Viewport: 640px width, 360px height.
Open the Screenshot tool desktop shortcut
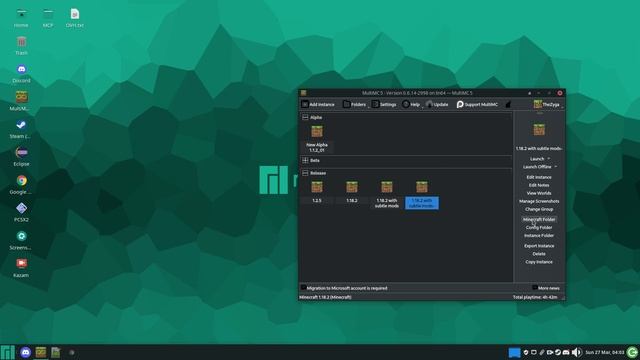point(21,240)
